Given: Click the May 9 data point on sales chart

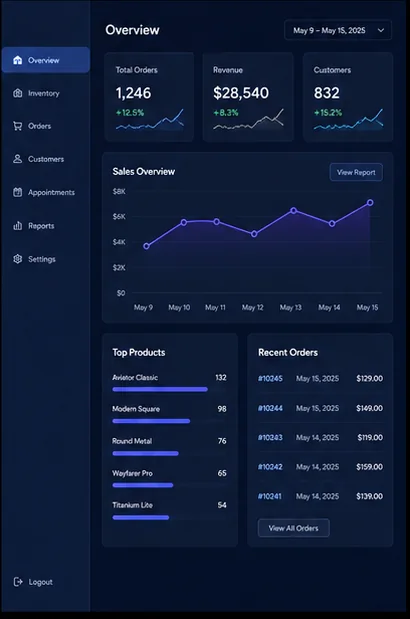Looking at the screenshot, I should click(x=146, y=246).
